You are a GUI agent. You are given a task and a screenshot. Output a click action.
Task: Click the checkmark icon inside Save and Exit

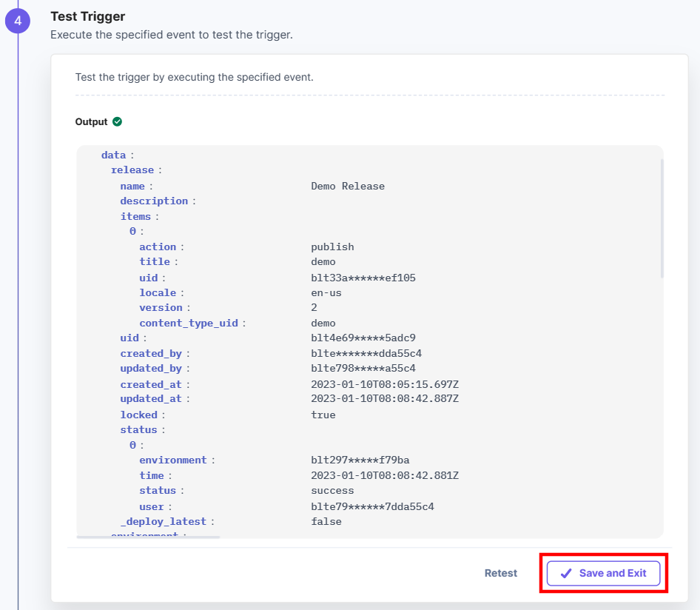click(566, 573)
